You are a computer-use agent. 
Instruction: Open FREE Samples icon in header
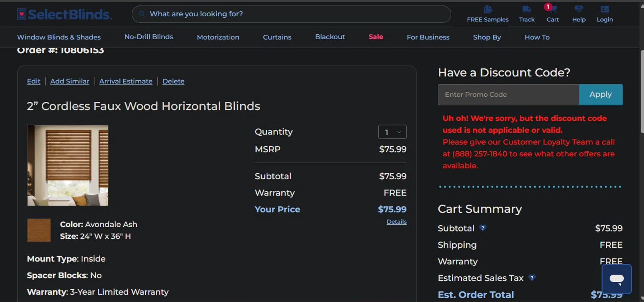point(487,9)
